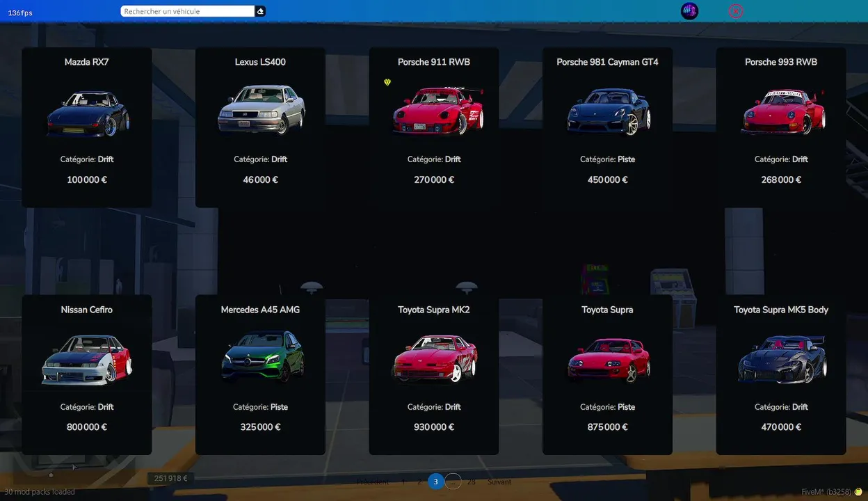Screen dimensions: 868x501
Task: Go to the previous page with Précédent
Action: [373, 482]
